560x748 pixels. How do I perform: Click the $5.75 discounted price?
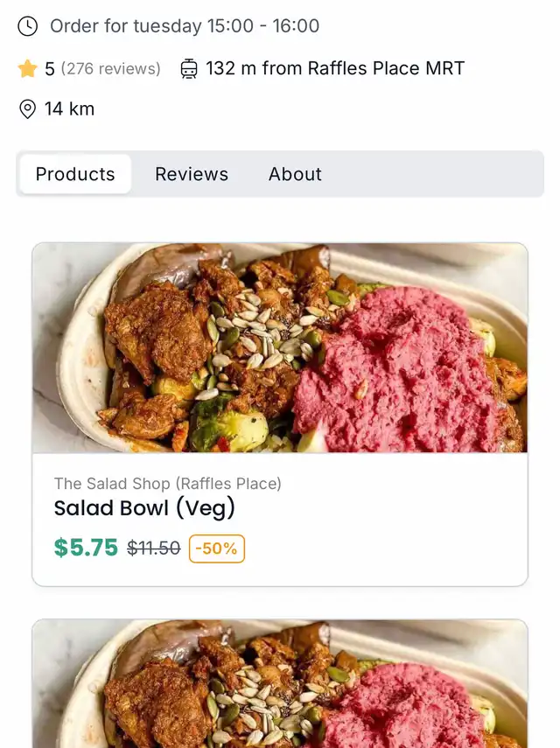pyautogui.click(x=86, y=548)
